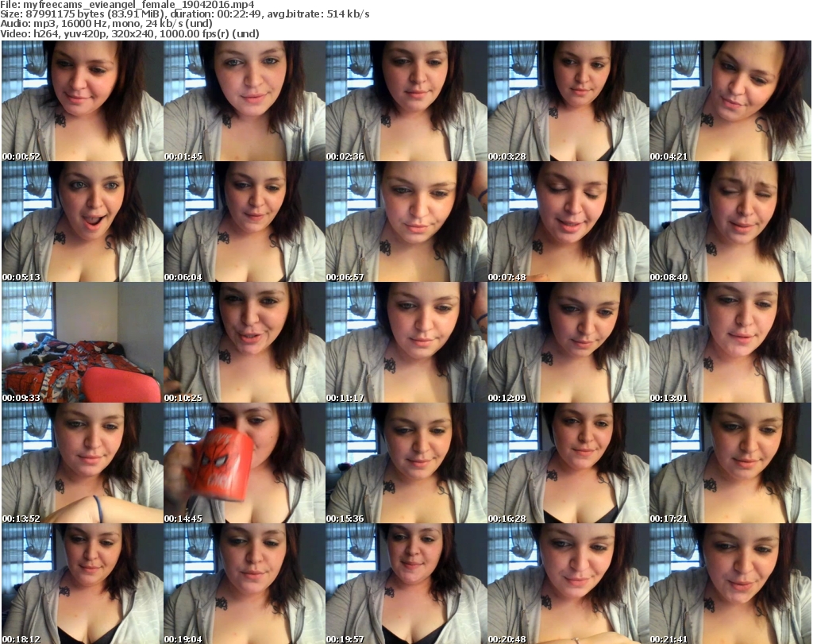Click the file name text ending in .mp4
Screen dimensions: 813x644
tap(138, 5)
